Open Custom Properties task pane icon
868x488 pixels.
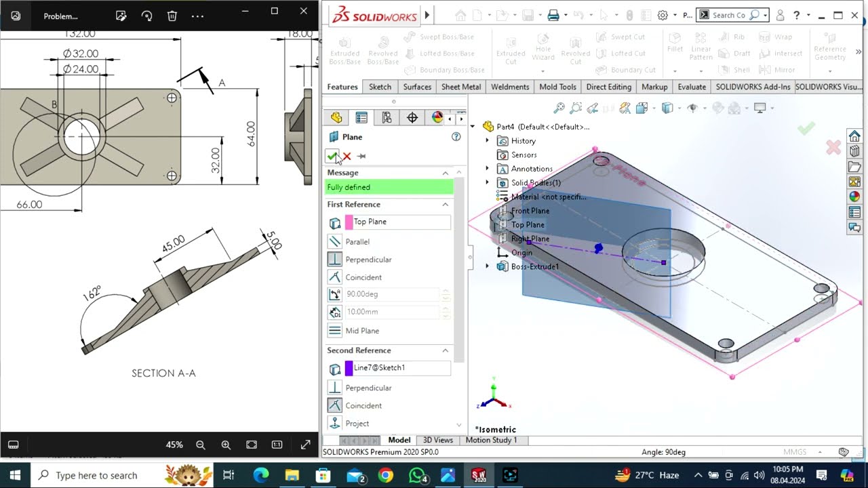coord(854,213)
